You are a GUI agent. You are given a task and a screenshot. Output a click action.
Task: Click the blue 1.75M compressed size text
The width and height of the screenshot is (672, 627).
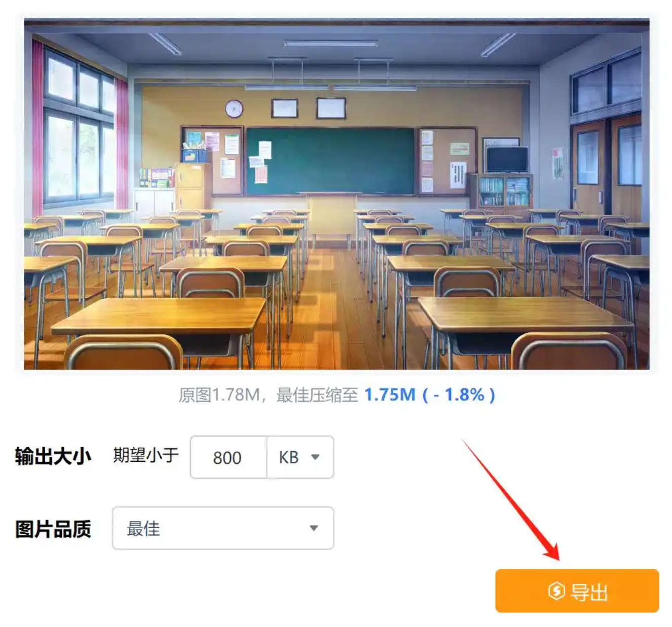coord(390,395)
